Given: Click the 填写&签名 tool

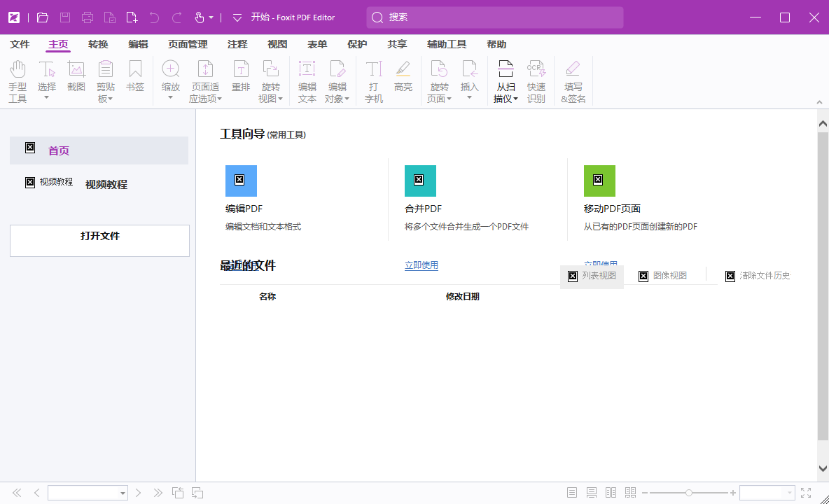Looking at the screenshot, I should tap(573, 80).
